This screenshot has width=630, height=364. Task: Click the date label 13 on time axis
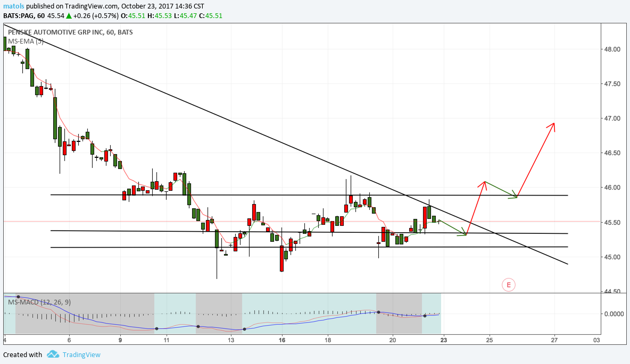coord(230,340)
